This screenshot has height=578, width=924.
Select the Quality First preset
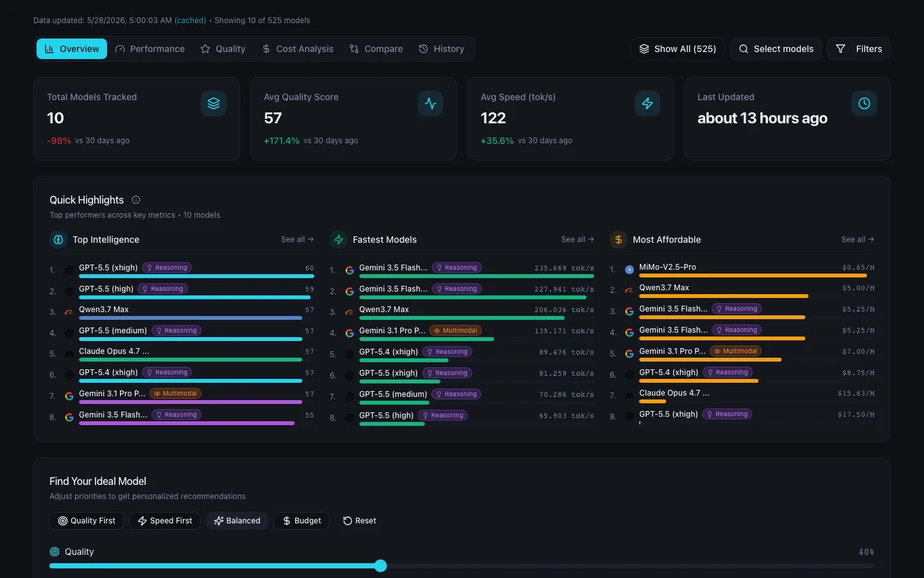pyautogui.click(x=87, y=521)
